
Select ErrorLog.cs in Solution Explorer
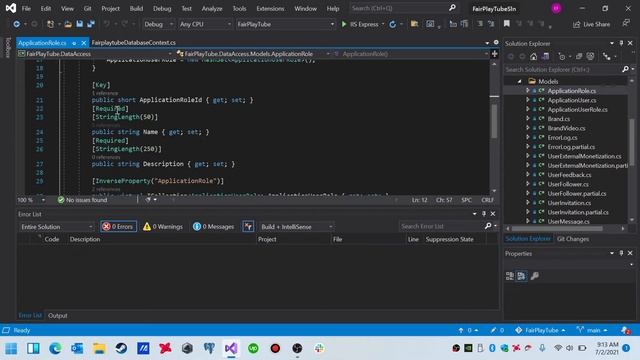click(x=562, y=138)
